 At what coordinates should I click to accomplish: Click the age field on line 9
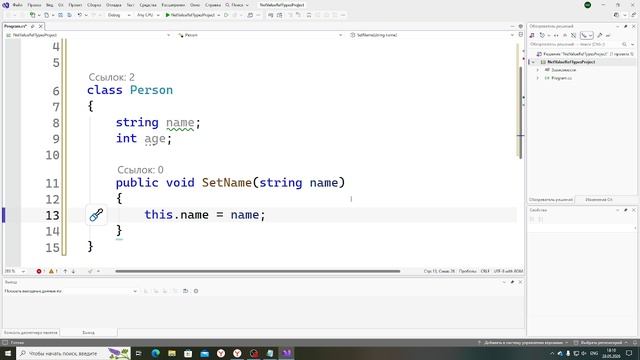155,139
